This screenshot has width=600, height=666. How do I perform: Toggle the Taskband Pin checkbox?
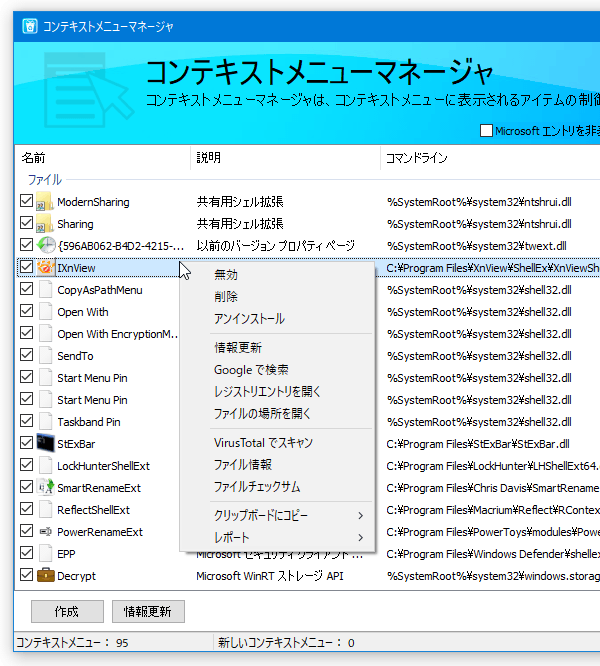point(26,421)
